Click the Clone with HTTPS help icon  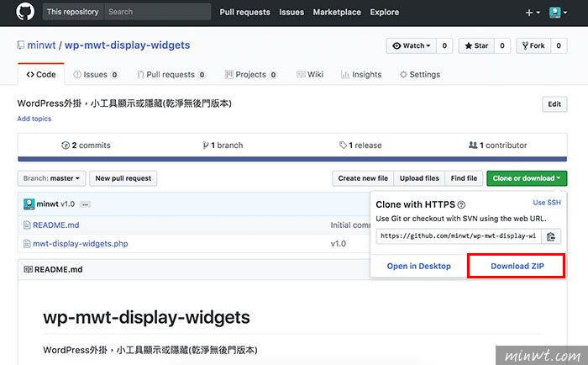[x=462, y=205]
